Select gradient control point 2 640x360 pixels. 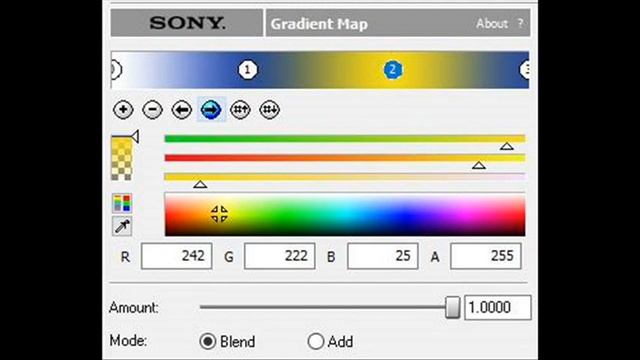393,70
